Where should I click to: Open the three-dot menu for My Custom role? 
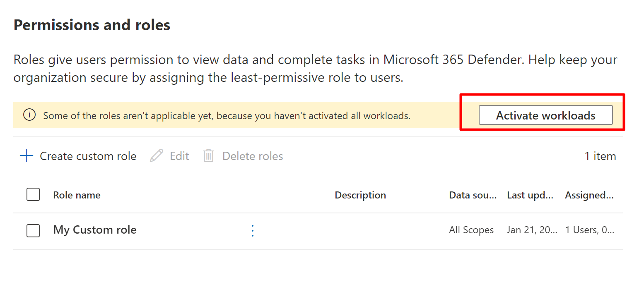[253, 230]
